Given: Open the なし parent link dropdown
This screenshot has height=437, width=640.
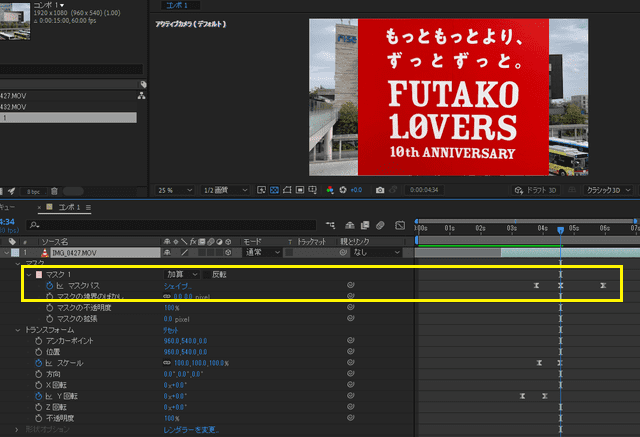Looking at the screenshot, I should pos(376,253).
